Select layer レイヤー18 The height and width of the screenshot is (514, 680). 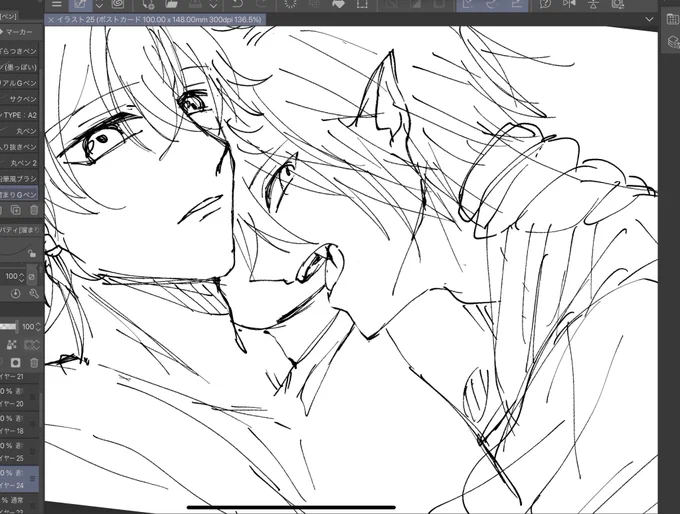19,425
